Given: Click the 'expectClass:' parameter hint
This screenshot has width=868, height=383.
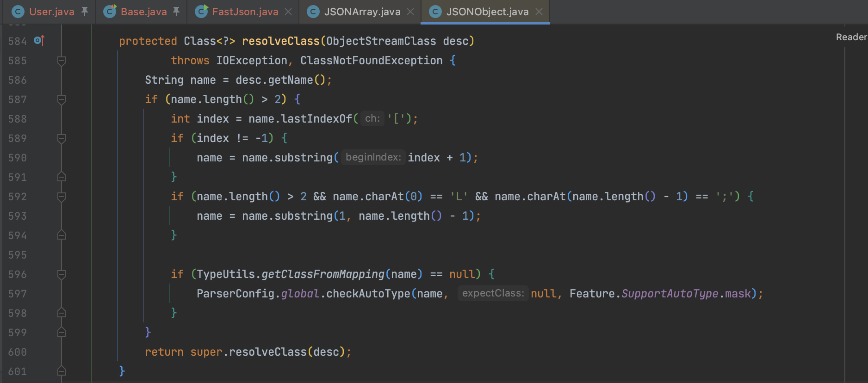Looking at the screenshot, I should 493,293.
